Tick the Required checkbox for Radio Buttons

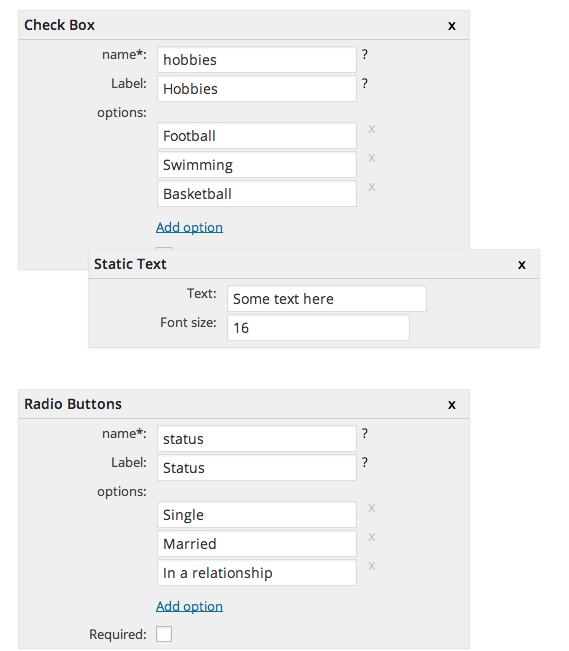tap(164, 634)
